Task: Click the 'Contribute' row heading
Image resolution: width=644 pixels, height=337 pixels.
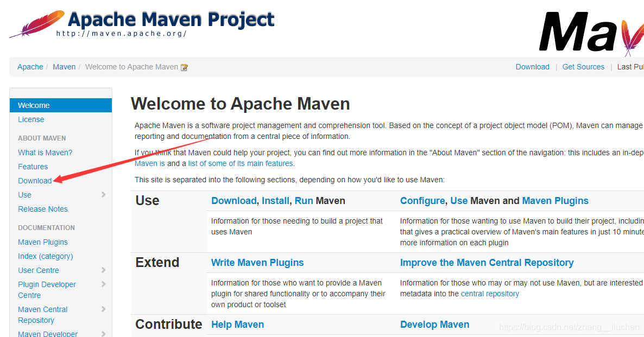Action: 168,325
